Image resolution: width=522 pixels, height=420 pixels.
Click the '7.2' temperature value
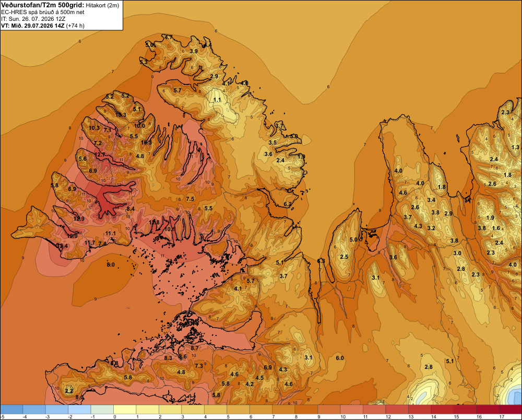tap(98, 143)
